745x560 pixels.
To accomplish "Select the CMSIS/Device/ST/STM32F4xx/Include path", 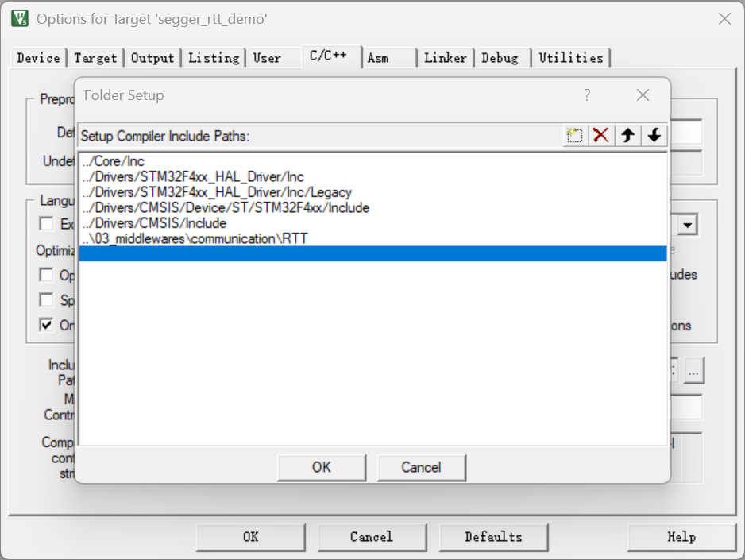I will point(372,207).
